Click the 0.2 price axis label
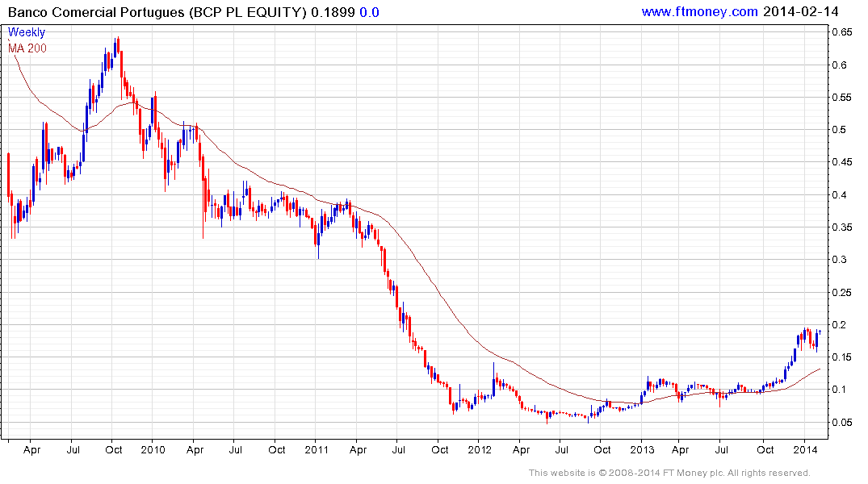Screen dimensions: 868x484 pyautogui.click(x=839, y=325)
